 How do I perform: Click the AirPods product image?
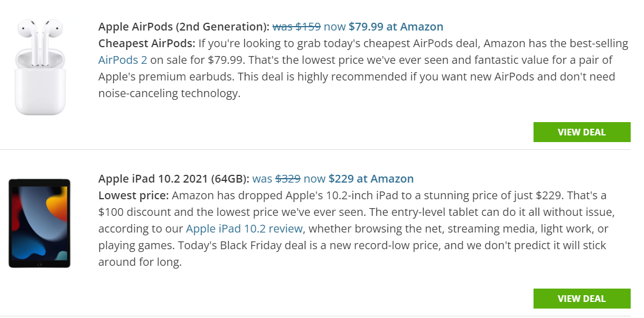40,67
